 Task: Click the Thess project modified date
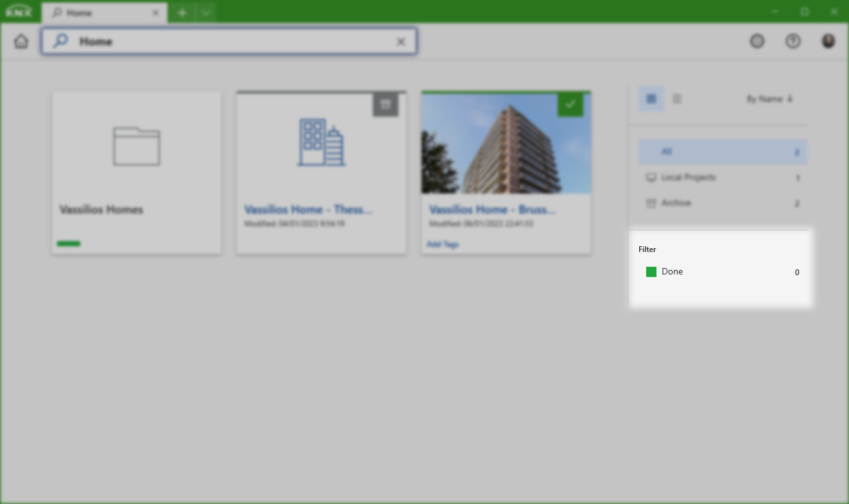pos(295,224)
